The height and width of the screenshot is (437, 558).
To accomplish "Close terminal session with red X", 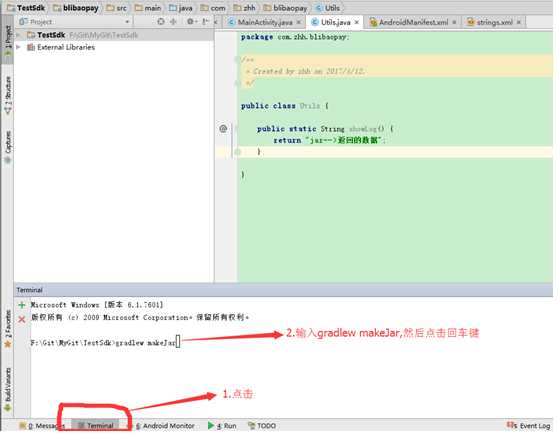I will tap(22, 319).
